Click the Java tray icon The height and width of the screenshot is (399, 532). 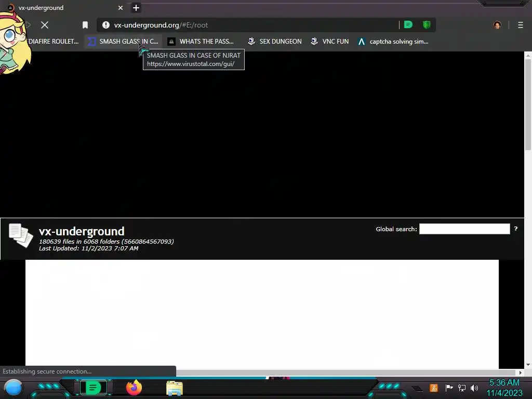[x=434, y=388]
